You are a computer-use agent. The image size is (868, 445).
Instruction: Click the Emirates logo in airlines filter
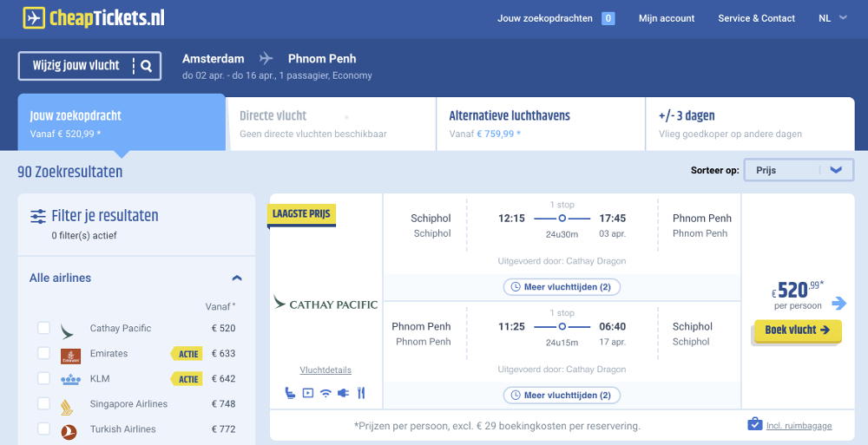tap(71, 356)
